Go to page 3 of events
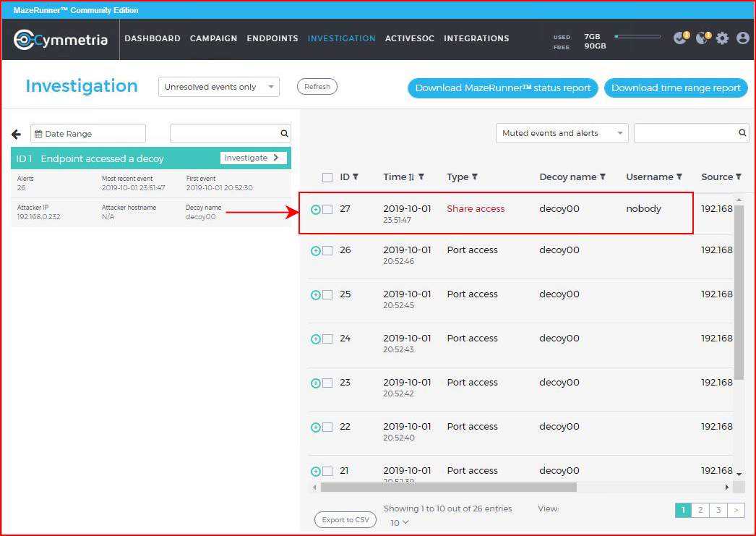756x536 pixels. 718,510
